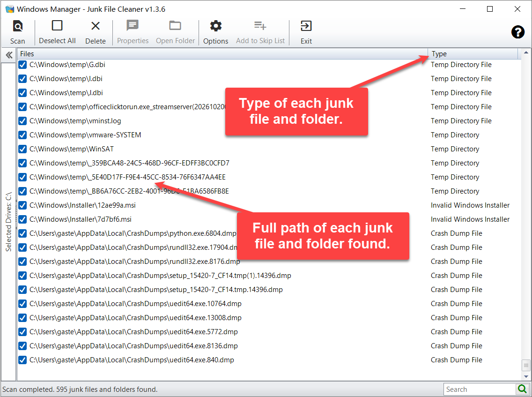The image size is (532, 397).
Task: Toggle checkbox for vmware-SYSTEM folder
Action: 22,135
